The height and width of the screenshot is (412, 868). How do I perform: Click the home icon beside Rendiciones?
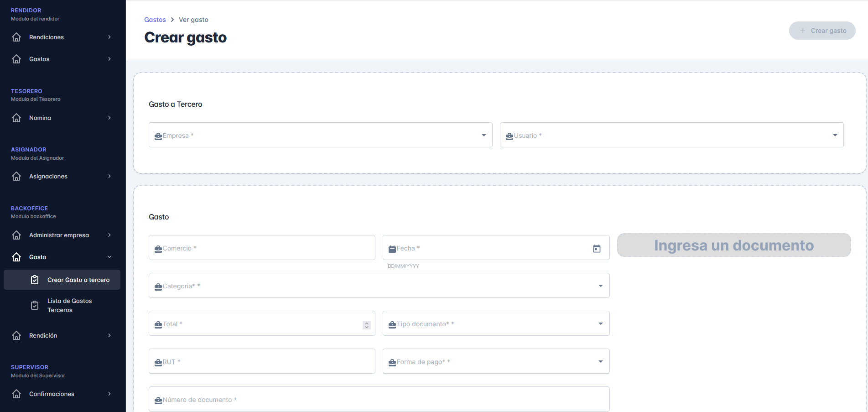pos(16,37)
